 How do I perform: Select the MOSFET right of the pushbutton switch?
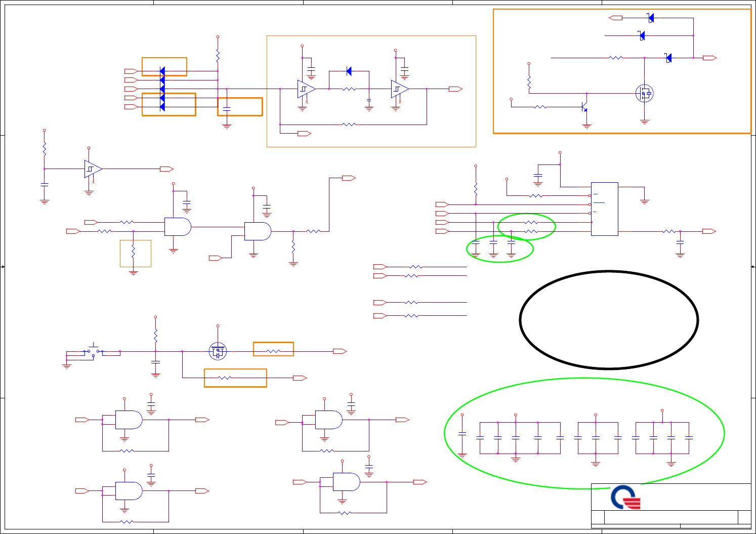[218, 351]
